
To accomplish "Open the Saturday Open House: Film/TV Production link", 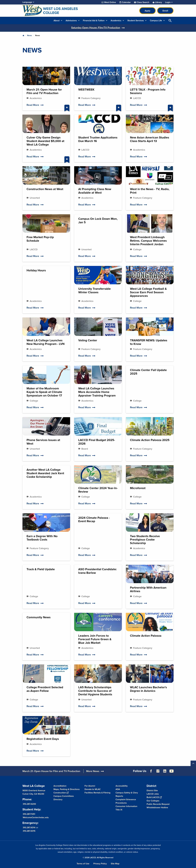I will (96, 28).
